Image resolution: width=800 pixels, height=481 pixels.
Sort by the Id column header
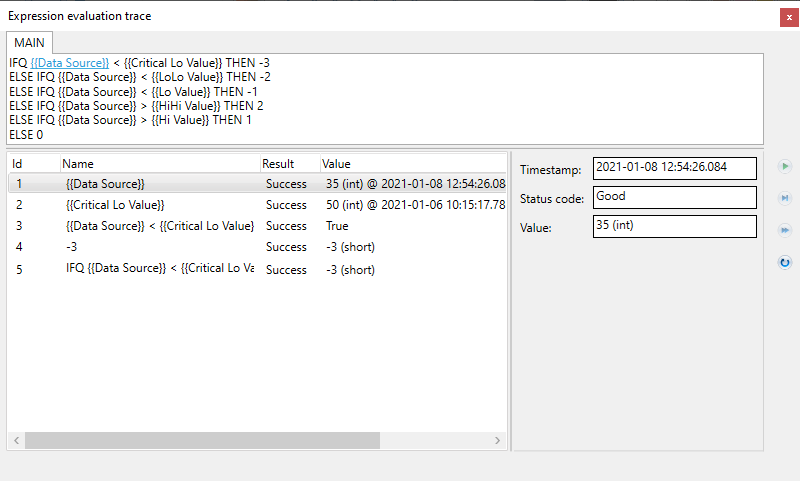click(33, 163)
